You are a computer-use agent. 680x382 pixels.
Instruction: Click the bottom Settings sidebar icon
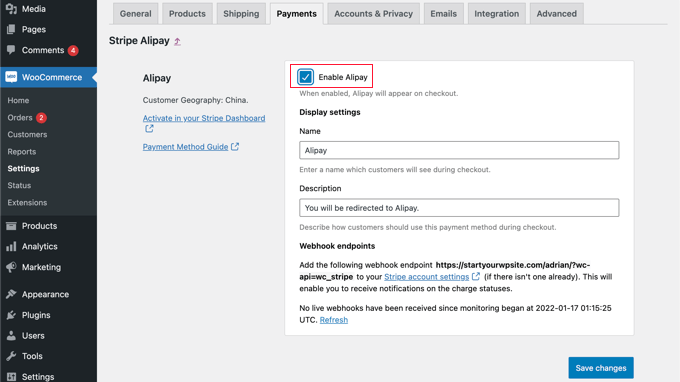tap(11, 377)
